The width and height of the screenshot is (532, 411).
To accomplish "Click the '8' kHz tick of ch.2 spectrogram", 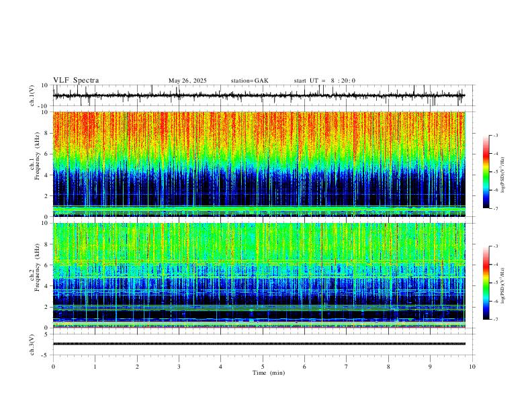I will click(47, 244).
